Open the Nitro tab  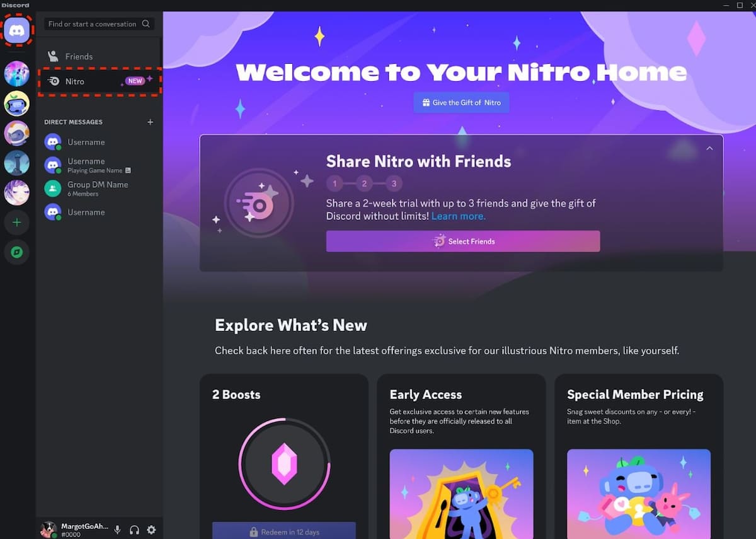(x=99, y=81)
